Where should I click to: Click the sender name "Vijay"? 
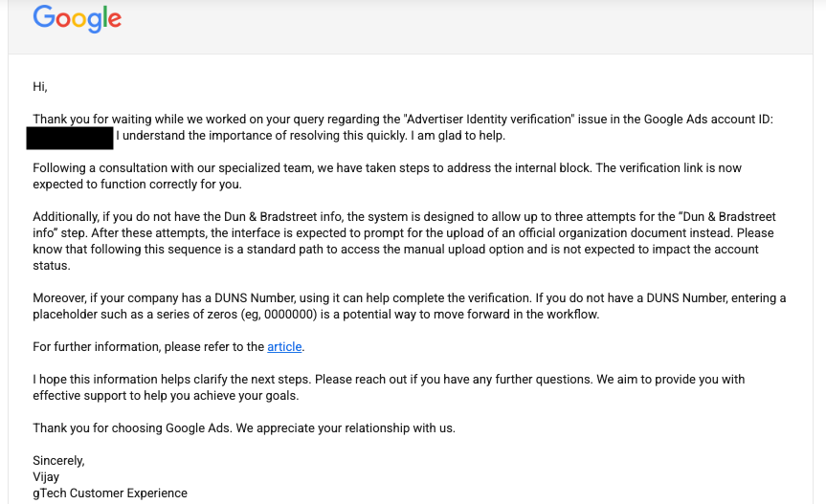tap(46, 476)
